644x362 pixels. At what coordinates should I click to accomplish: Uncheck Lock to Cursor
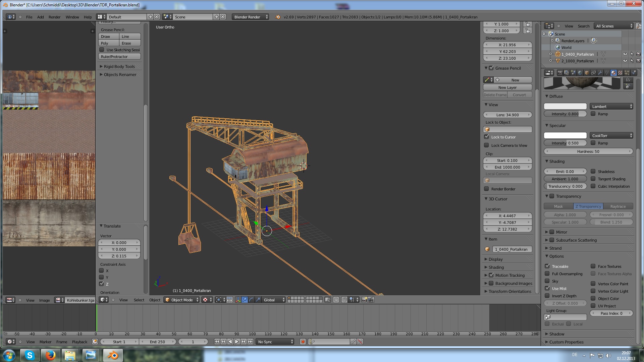[486, 137]
